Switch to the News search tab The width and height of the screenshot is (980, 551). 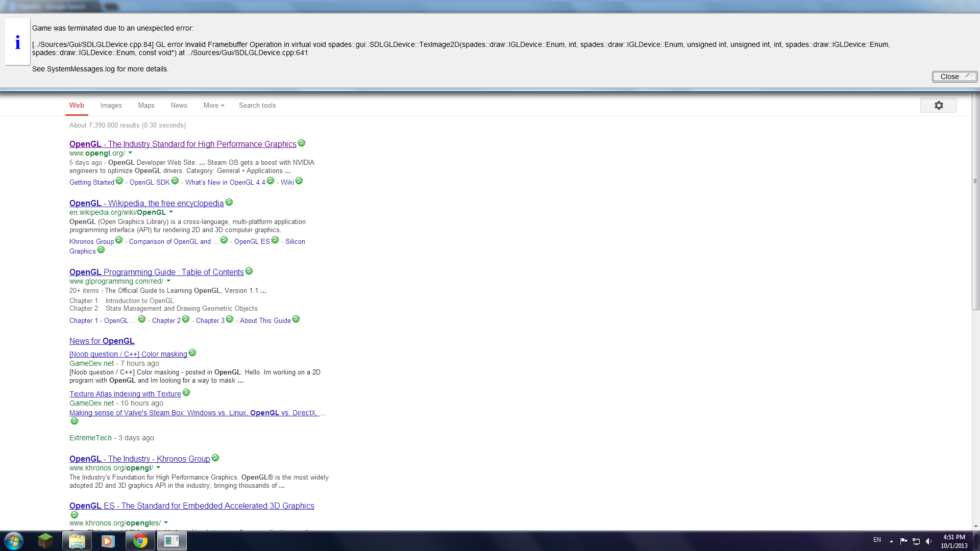179,106
